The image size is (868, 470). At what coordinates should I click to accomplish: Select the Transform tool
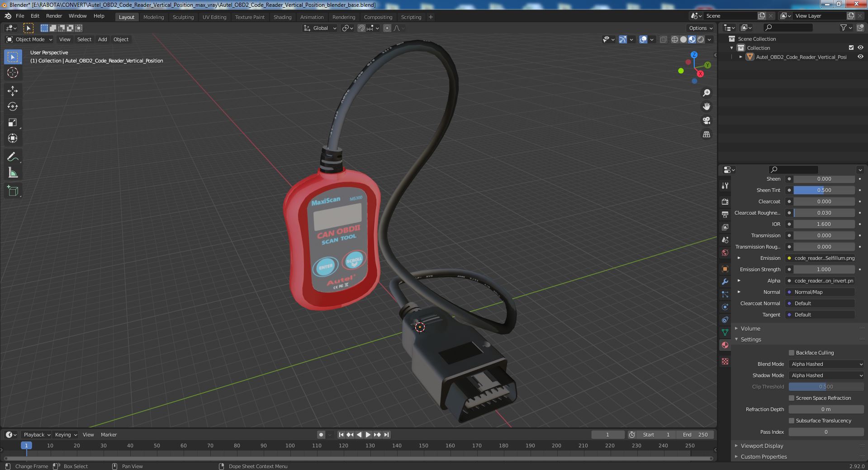tap(13, 139)
